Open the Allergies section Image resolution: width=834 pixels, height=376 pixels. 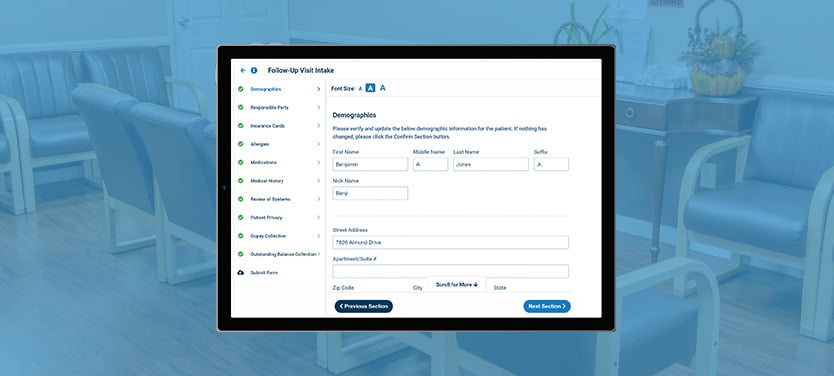pos(260,144)
